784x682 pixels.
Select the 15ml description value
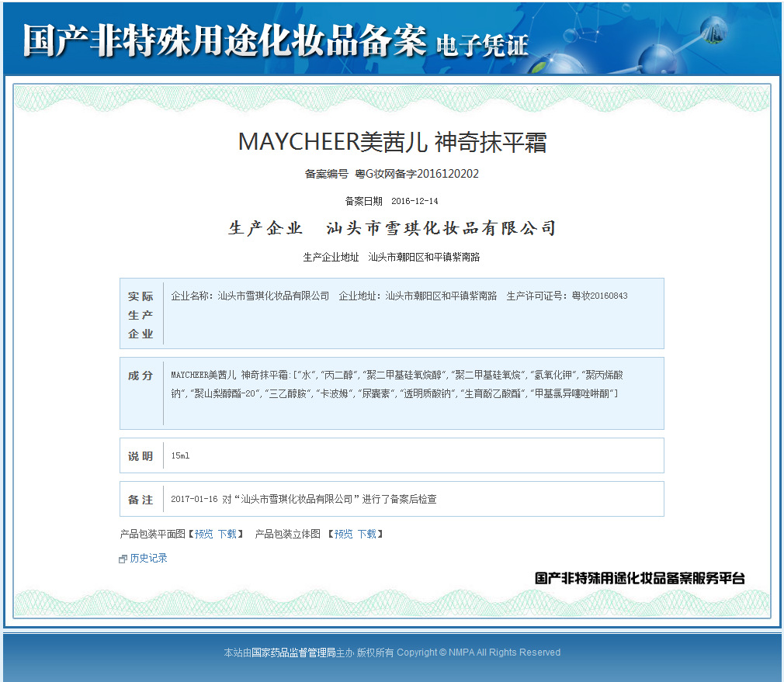point(180,455)
